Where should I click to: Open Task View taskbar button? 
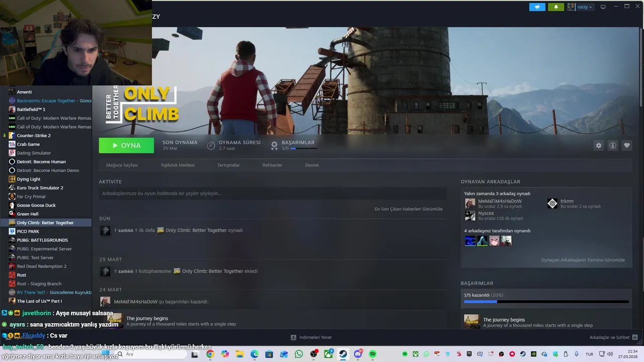(x=195, y=354)
